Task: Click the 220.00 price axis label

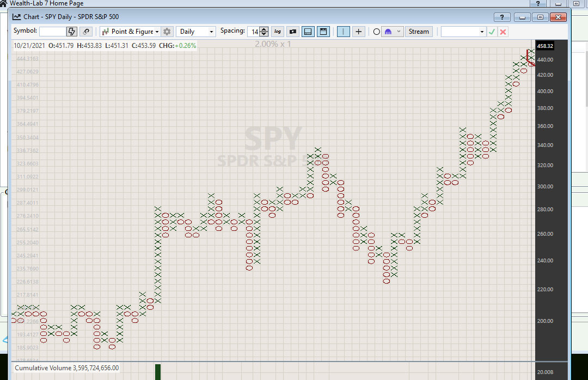Action: click(x=545, y=289)
